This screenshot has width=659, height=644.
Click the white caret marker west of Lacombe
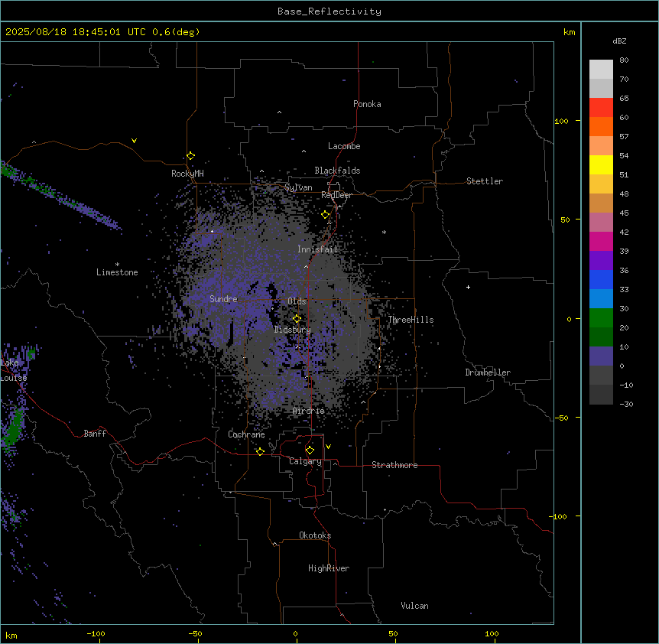coord(304,151)
